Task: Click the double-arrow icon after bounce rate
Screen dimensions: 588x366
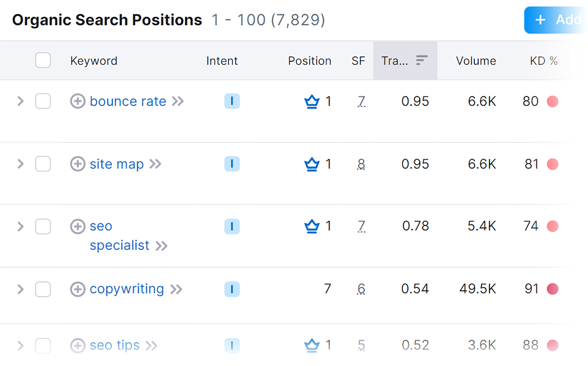Action: pyautogui.click(x=178, y=101)
